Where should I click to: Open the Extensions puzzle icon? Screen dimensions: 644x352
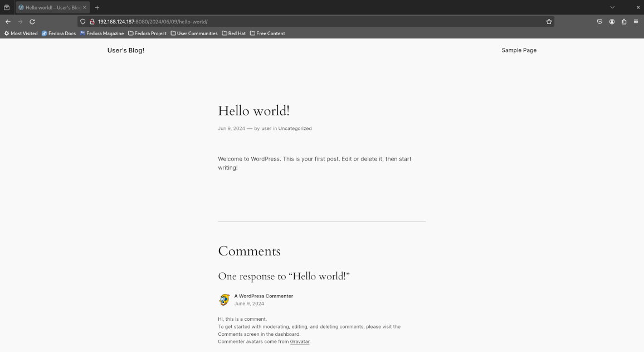pyautogui.click(x=624, y=22)
